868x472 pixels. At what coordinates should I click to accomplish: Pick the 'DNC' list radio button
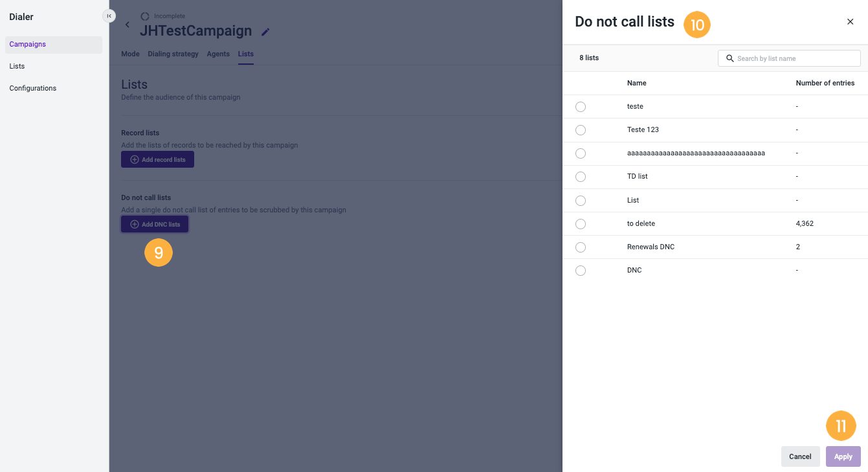(581, 271)
